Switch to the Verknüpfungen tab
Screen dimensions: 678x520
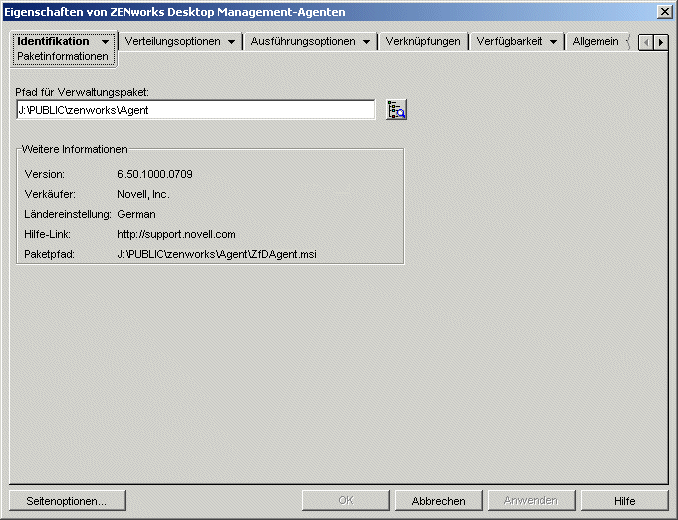(x=423, y=41)
